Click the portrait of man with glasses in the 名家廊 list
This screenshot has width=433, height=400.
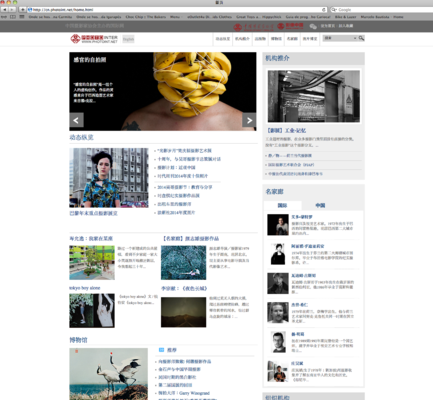278,342
